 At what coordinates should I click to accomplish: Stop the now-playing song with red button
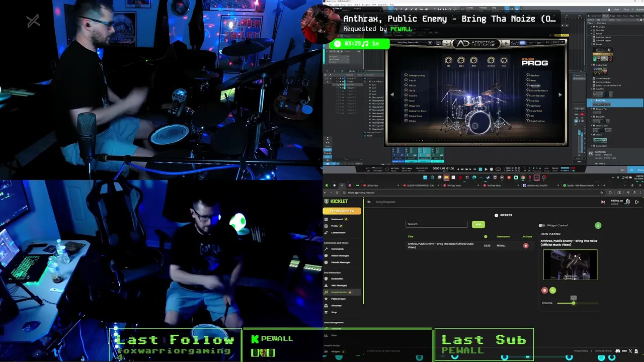pos(544,290)
